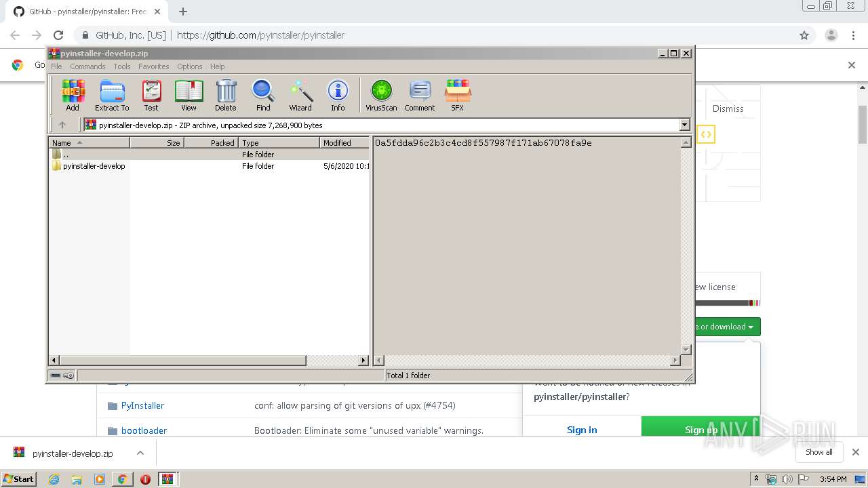Show archive Info

point(338,95)
